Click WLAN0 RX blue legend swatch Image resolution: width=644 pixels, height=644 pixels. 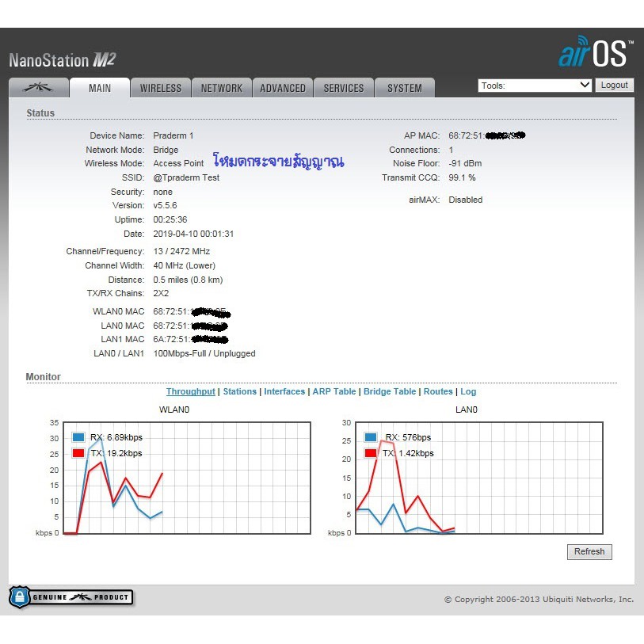tap(78, 437)
